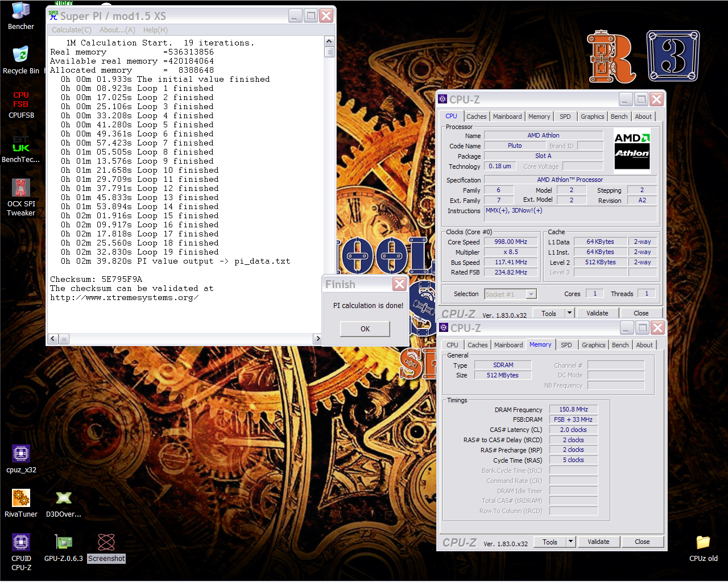Switch to About tab in top CPU-Z
Screen dimensions: 728x582
pyautogui.click(x=643, y=117)
